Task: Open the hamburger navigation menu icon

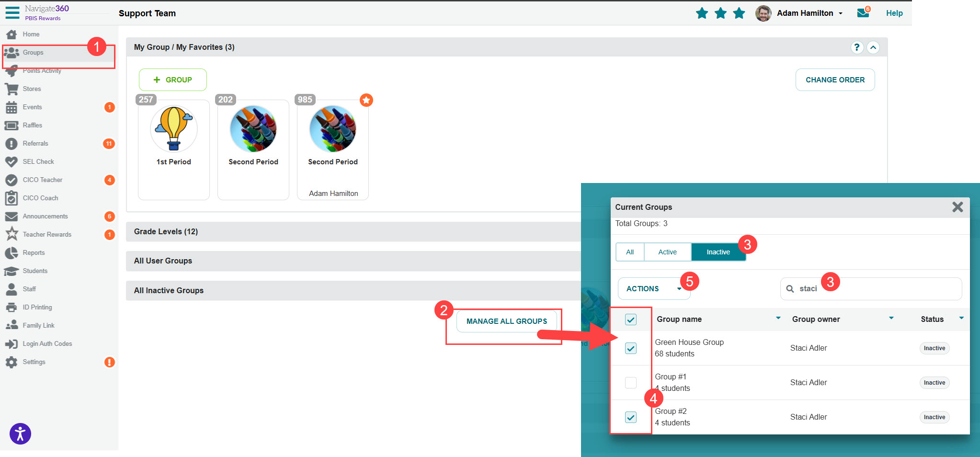Action: click(x=12, y=12)
